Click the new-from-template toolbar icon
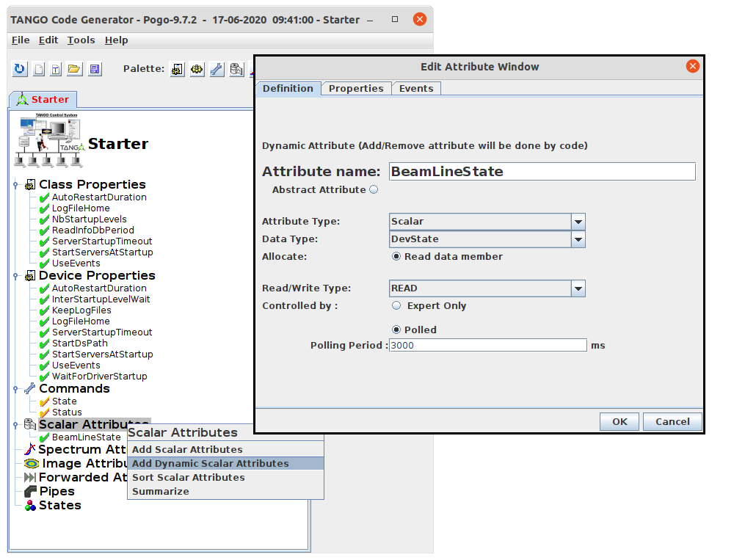Screen dimensions: 734x560 (x=56, y=69)
